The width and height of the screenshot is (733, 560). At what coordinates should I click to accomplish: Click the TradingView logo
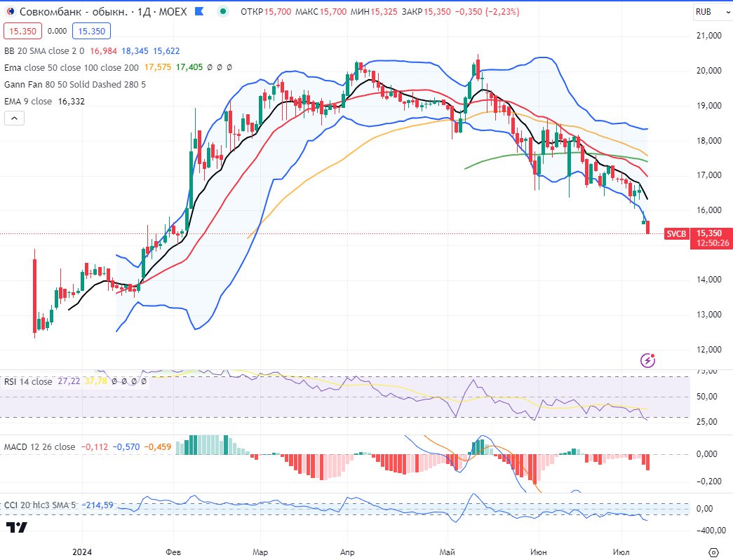point(16,527)
